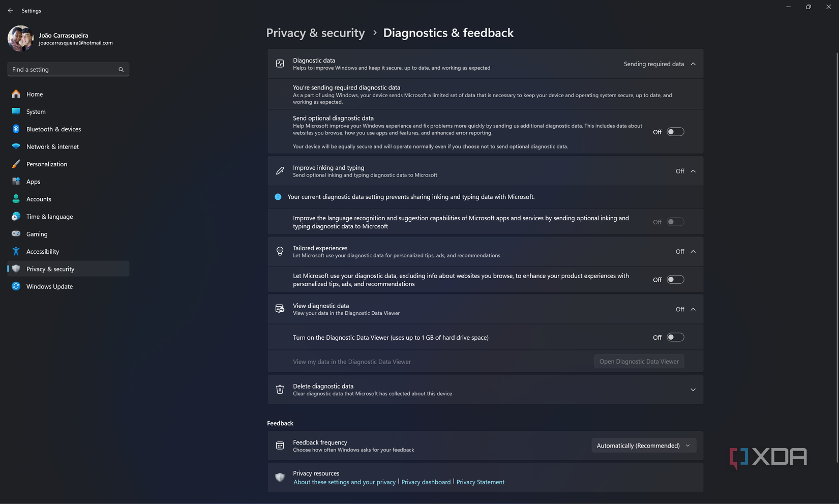
Task: Click the blue info icon in inking notice
Action: (278, 197)
